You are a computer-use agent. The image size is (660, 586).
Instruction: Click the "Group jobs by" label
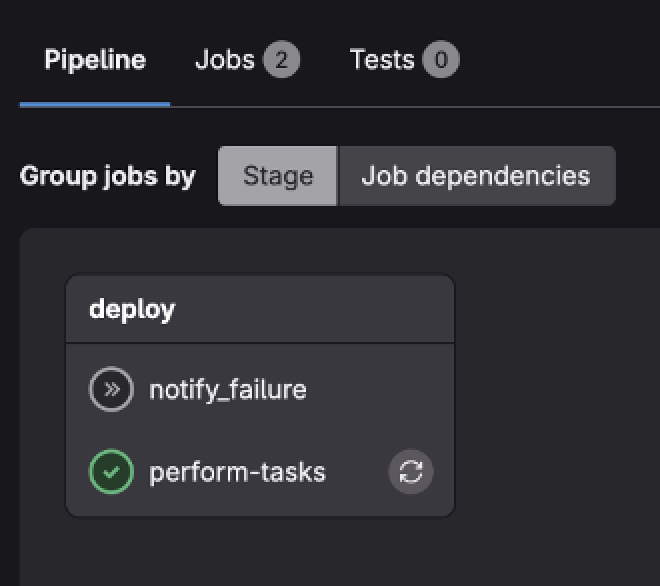click(x=108, y=177)
